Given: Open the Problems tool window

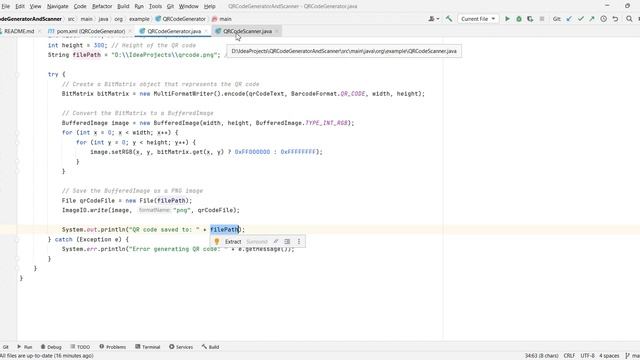Looking at the screenshot, I should 113,347.
